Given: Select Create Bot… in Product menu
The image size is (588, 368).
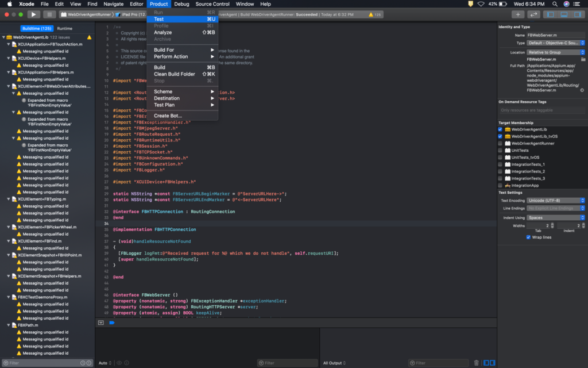Looking at the screenshot, I should click(x=182, y=116).
